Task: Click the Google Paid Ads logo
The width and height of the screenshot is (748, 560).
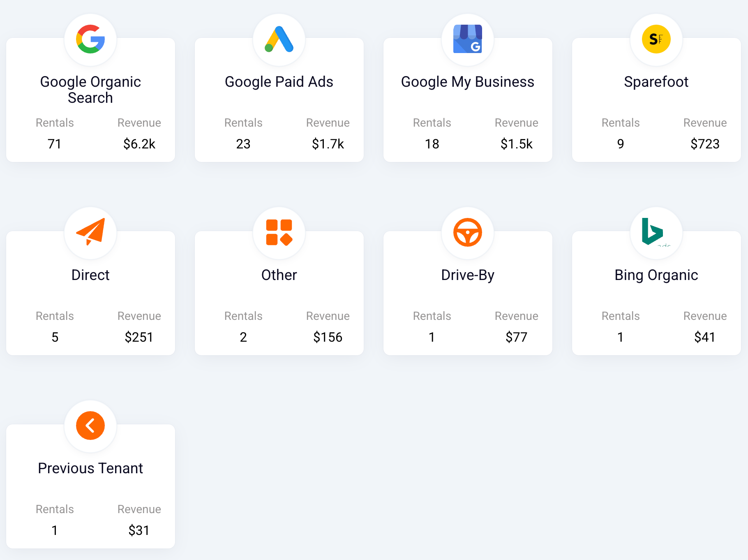Action: [x=279, y=39]
